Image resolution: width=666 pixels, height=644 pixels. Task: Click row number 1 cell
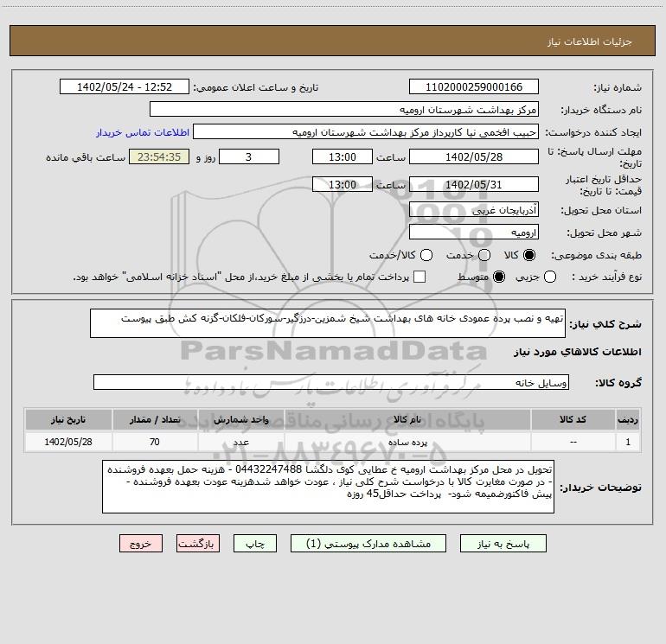point(628,442)
